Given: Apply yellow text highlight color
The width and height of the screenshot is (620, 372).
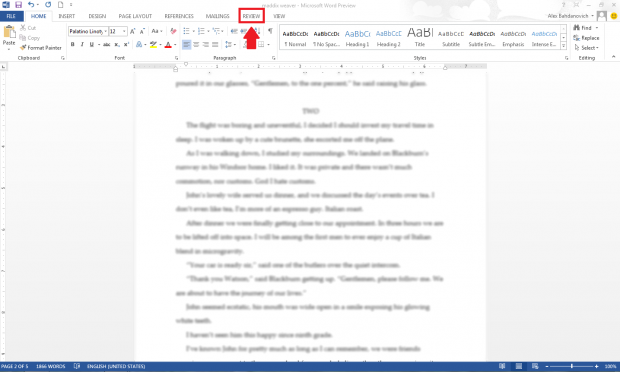Looking at the screenshot, I should (153, 44).
